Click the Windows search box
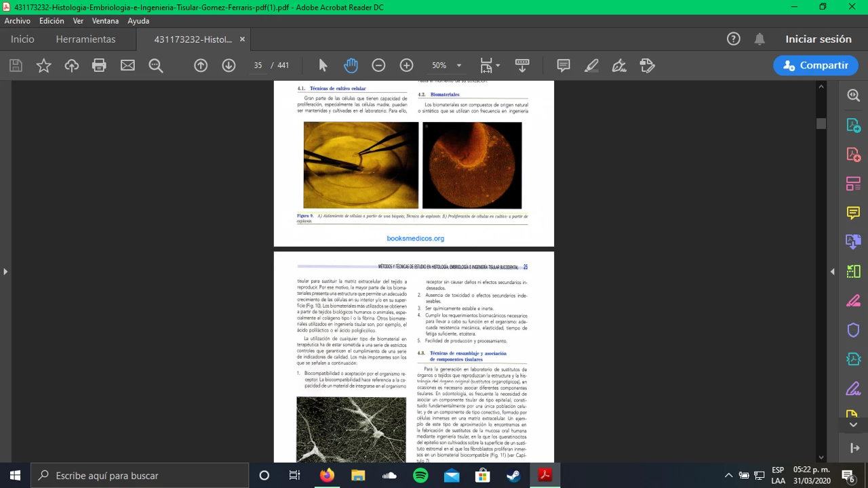Image resolution: width=868 pixels, height=488 pixels. pos(140,476)
